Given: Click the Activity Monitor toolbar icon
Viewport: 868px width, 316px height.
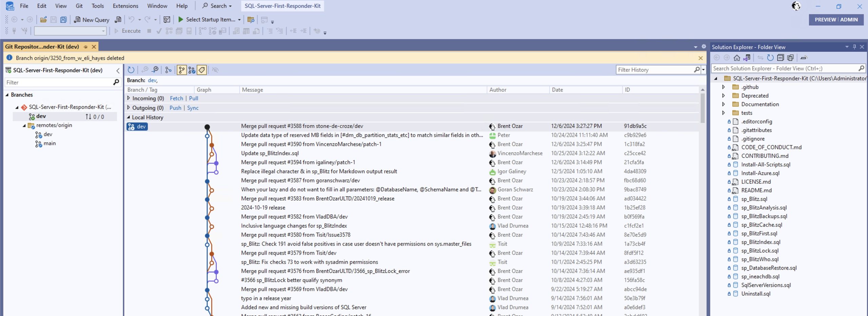Looking at the screenshot, I should point(166,20).
